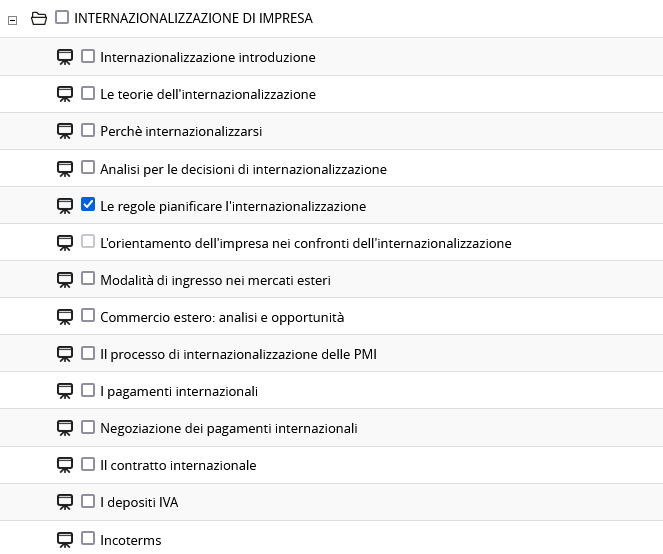The image size is (663, 554).
Task: Select the Negoziazione dei pagamenti internazionali checkbox
Action: [88, 427]
